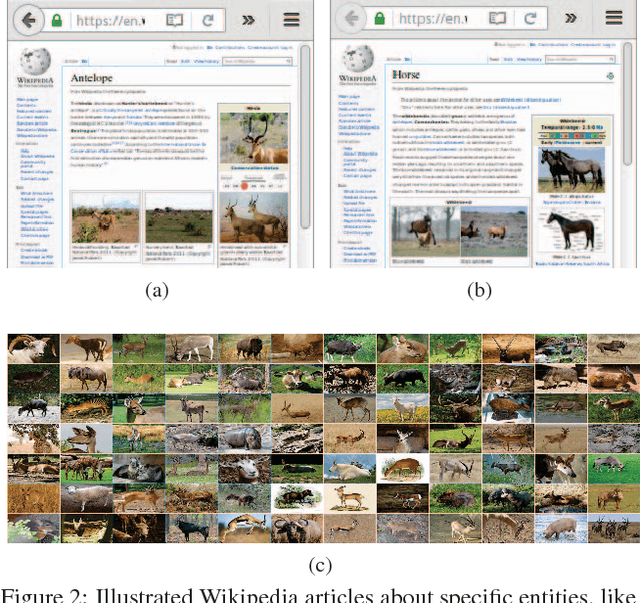Click green padlock in Antelope browser window
Image resolution: width=640 pixels, height=603 pixels.
[57, 20]
